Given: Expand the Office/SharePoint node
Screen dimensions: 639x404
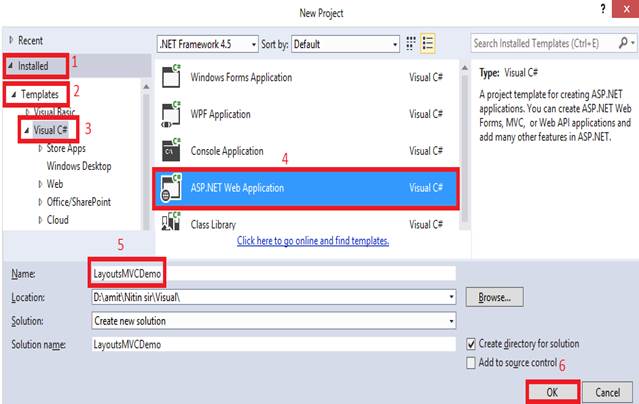Looking at the screenshot, I should (x=40, y=202).
